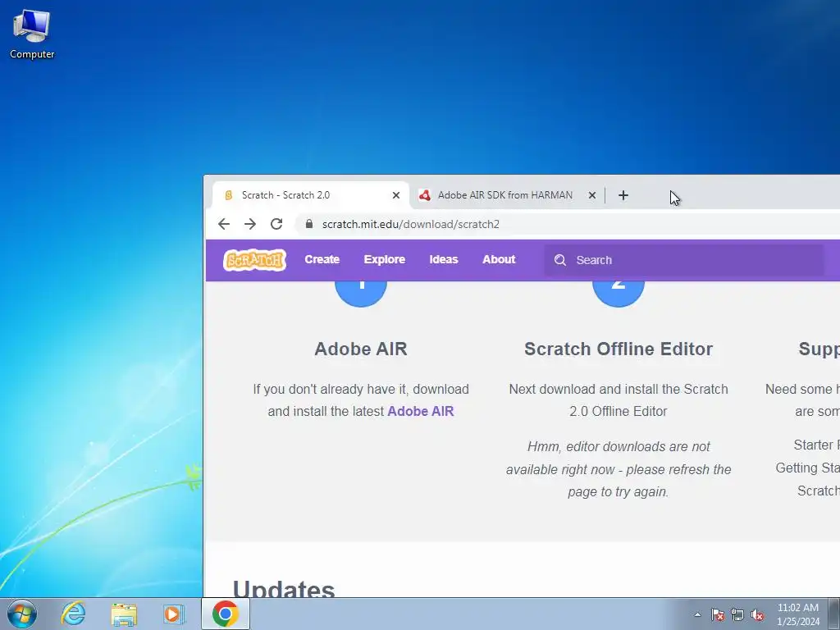The height and width of the screenshot is (630, 840).
Task: Click the Updates heading
Action: coord(284,588)
